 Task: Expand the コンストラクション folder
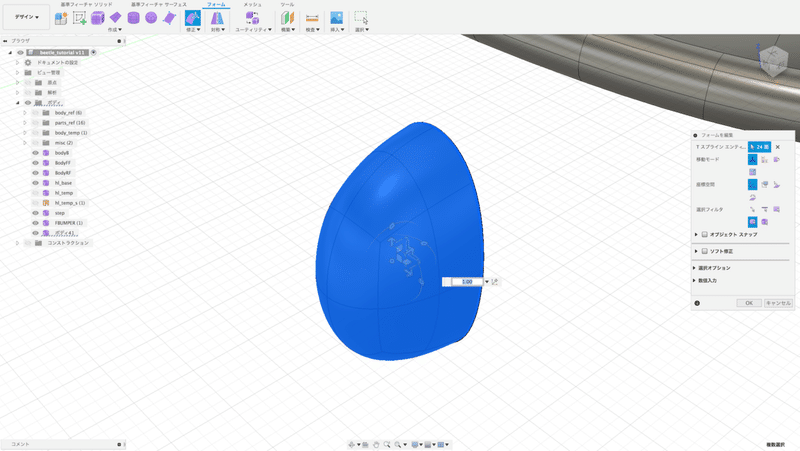pyautogui.click(x=17, y=243)
